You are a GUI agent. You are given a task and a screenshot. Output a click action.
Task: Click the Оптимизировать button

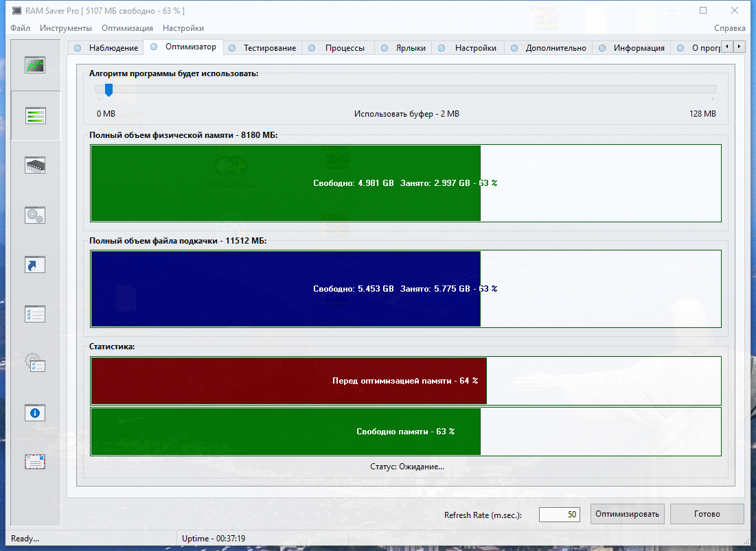(x=628, y=514)
